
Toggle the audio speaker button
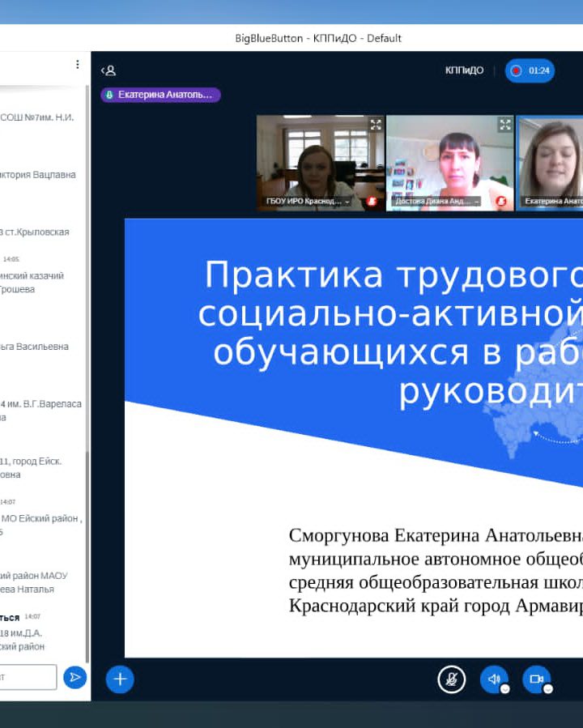tap(493, 679)
